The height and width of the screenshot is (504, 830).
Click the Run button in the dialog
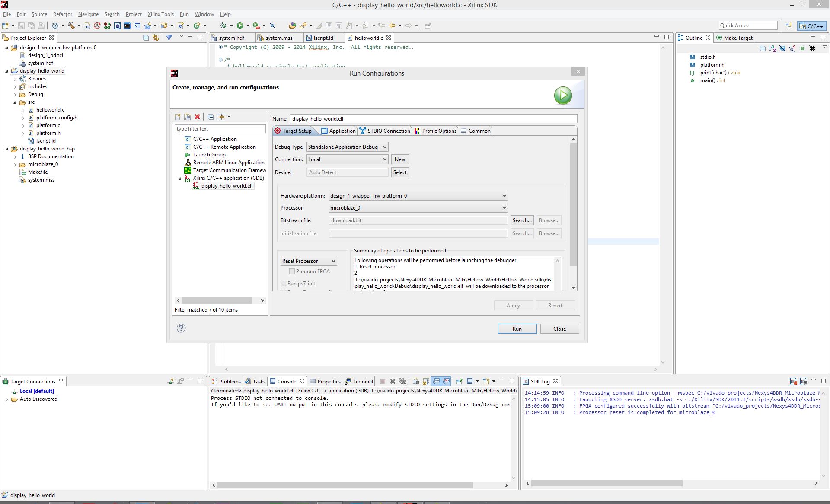(x=517, y=329)
